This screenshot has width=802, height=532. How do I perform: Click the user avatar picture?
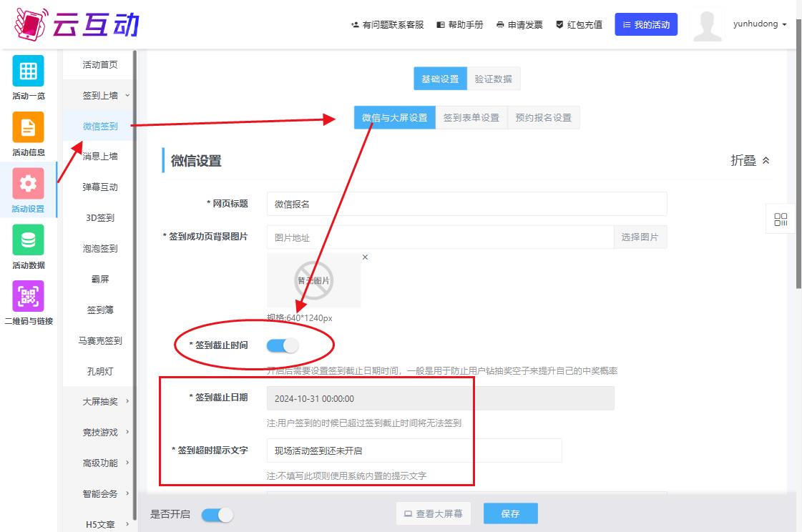click(x=707, y=26)
